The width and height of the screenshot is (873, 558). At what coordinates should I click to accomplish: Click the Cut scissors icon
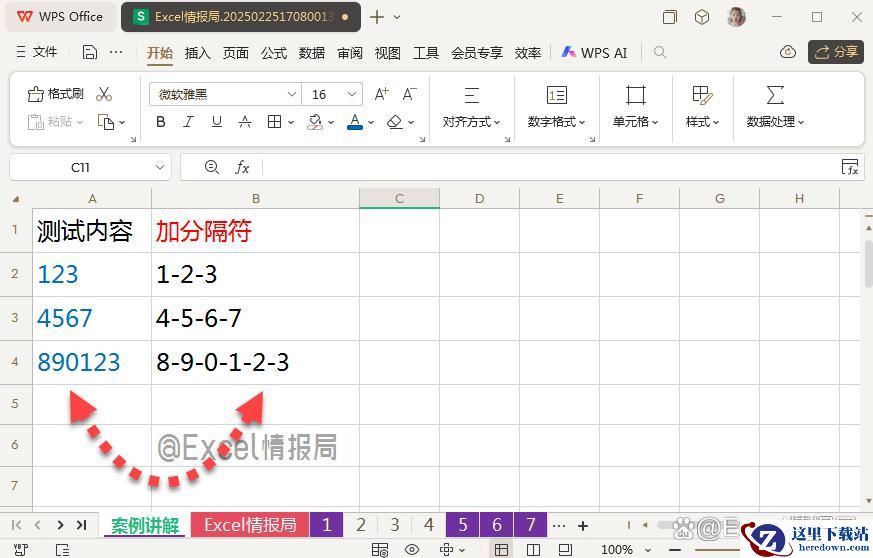104,94
